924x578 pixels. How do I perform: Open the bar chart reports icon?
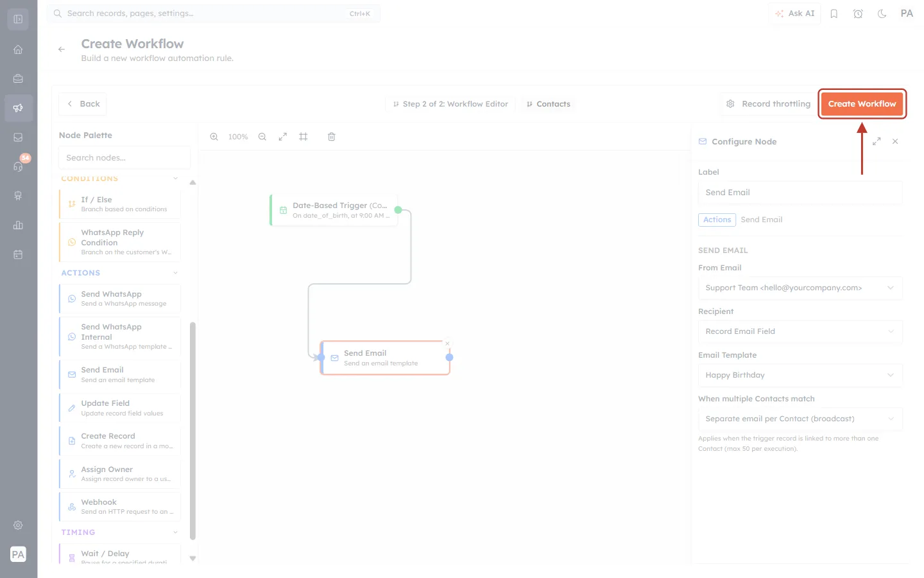[x=18, y=225]
